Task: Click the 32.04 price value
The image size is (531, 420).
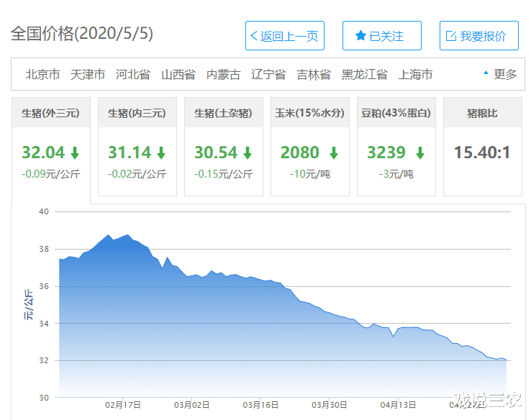Action: click(x=43, y=152)
